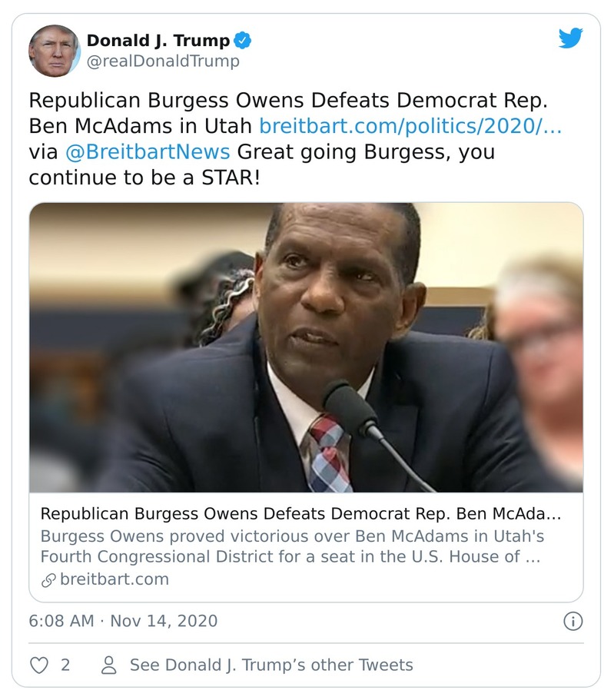
Task: Click the Twitter bird logo
Action: 570,38
